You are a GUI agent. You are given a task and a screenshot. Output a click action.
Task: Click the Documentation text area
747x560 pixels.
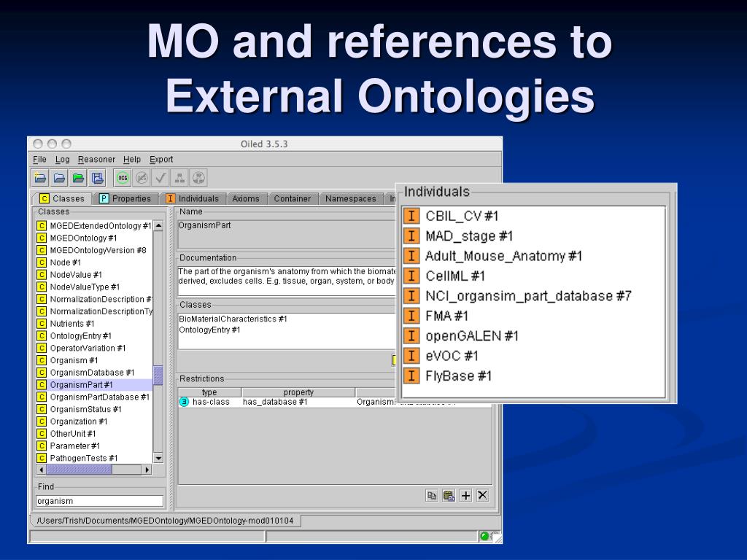coord(287,280)
